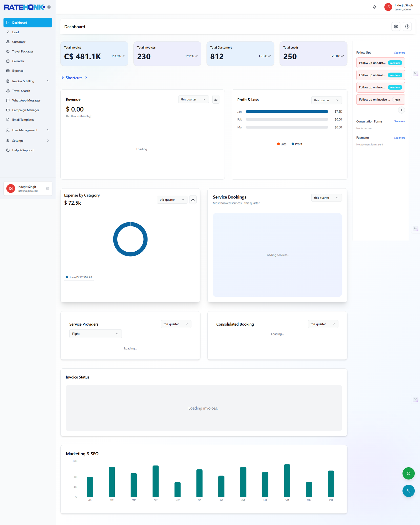Click the blue phone call button

click(x=408, y=491)
